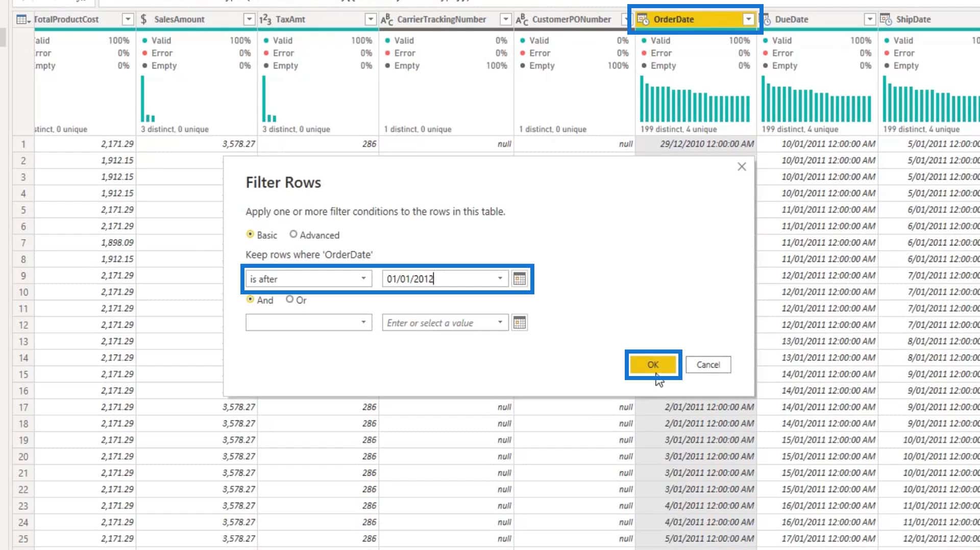
Task: Select the Advanced filter mode
Action: coord(293,234)
